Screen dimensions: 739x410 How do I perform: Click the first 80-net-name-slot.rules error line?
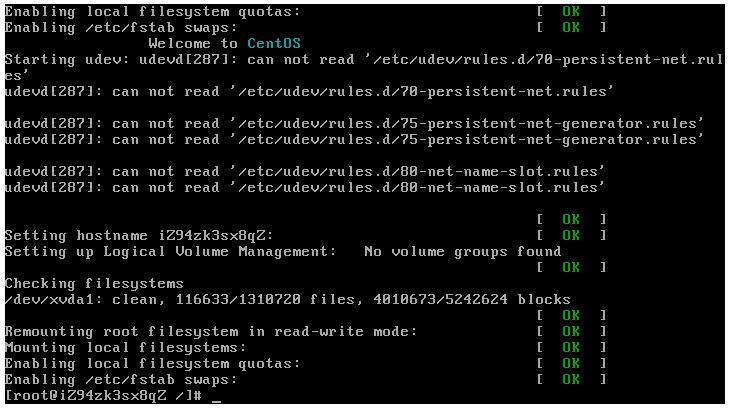(305, 172)
